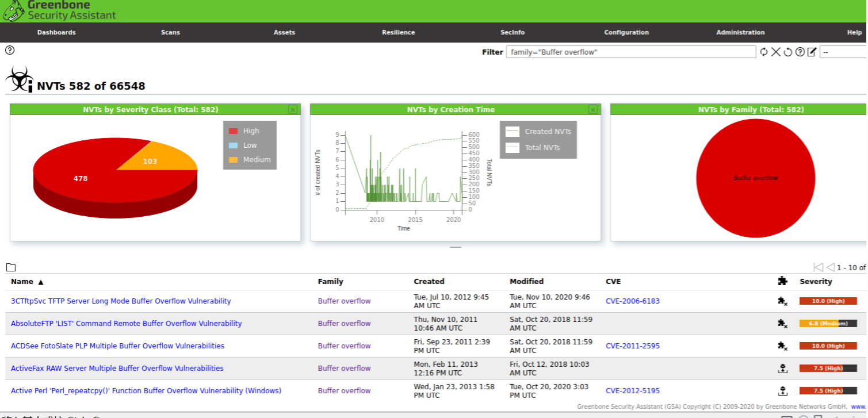Click the solution type puzzle column header
This screenshot has width=868, height=418.
[782, 281]
